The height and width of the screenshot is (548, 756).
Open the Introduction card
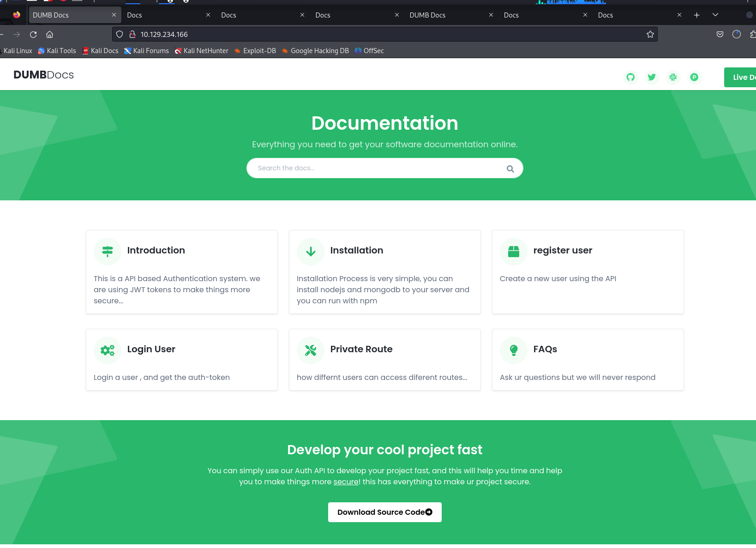156,250
